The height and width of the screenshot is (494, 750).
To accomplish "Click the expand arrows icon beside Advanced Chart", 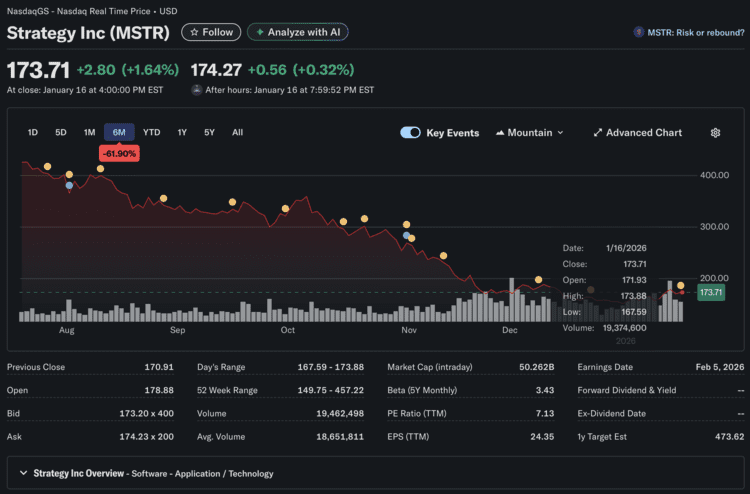I will [597, 132].
